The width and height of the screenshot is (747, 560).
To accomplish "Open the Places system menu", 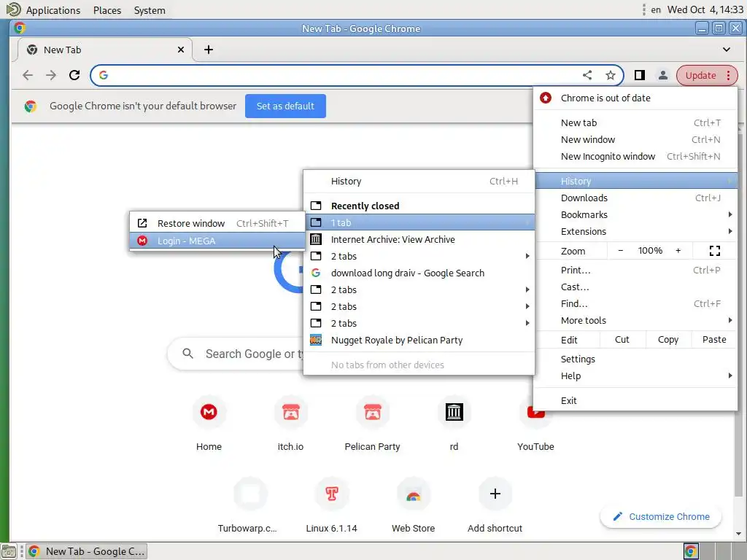I will [x=107, y=10].
